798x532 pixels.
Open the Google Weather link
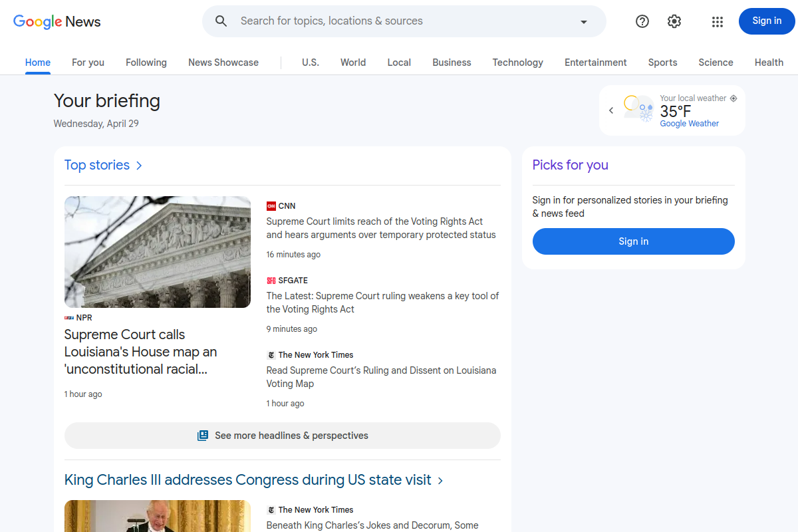(690, 124)
